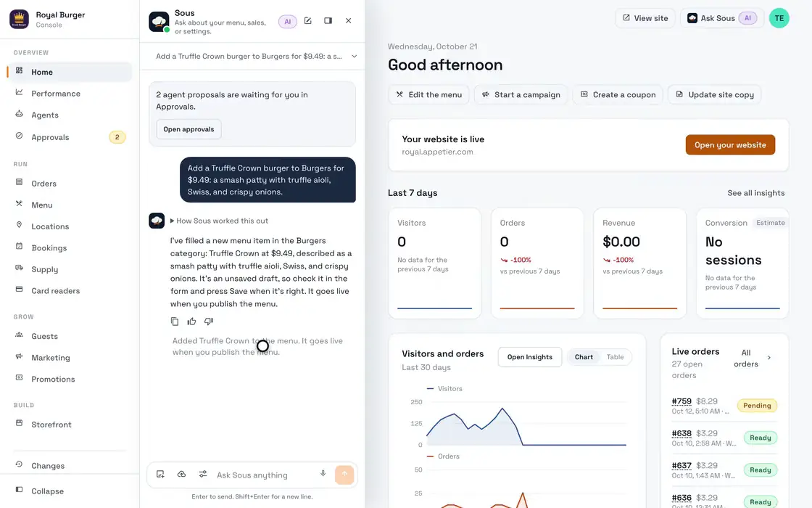Click Update site copy

pos(715,95)
